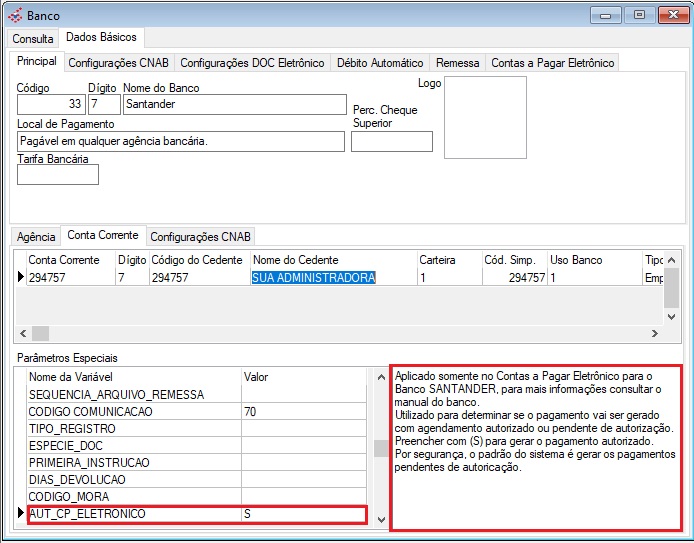Click the AUT_CP_ELETRONICO value cell
Screen dimensions: 694x543
click(303, 514)
